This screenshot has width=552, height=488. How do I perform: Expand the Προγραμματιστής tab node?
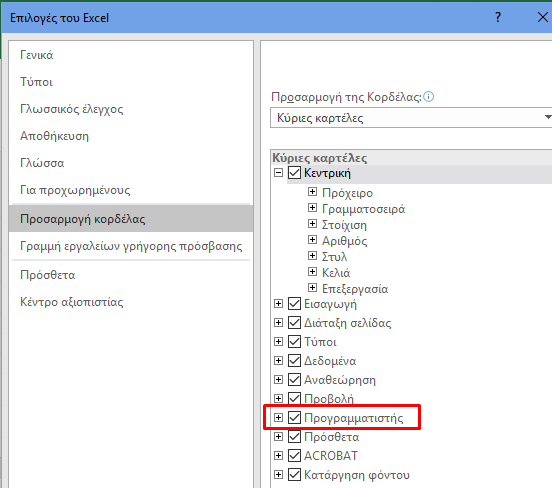click(278, 418)
